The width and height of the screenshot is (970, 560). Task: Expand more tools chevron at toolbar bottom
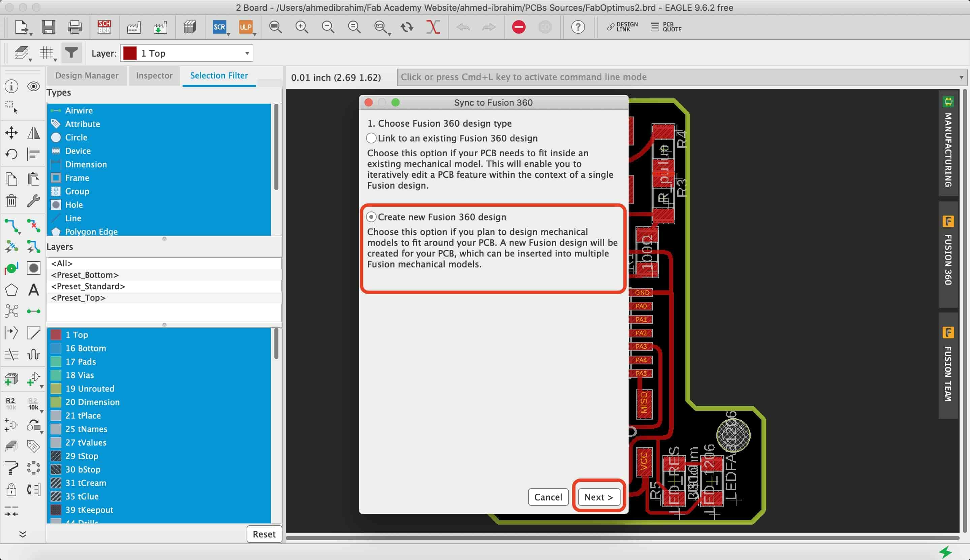(23, 534)
